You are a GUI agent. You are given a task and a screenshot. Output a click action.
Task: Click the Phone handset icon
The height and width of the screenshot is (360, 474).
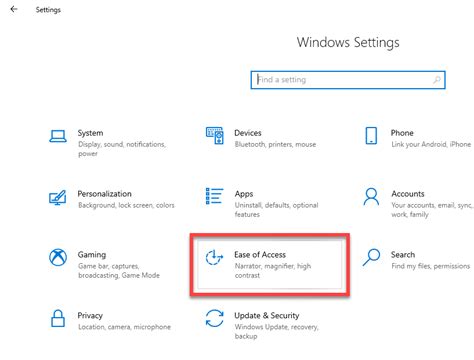(371, 136)
